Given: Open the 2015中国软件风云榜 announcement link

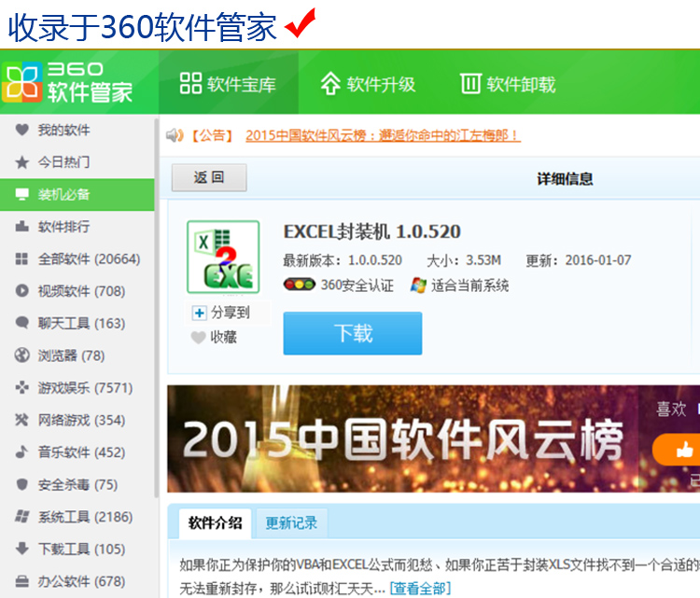Looking at the screenshot, I should tap(383, 135).
